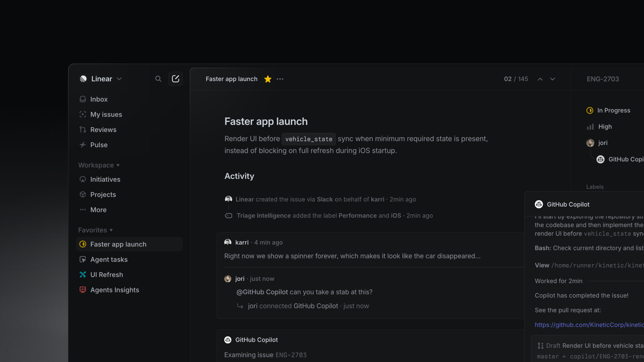Open Agent tasks favorite
The height and width of the screenshot is (362, 644).
129,259
